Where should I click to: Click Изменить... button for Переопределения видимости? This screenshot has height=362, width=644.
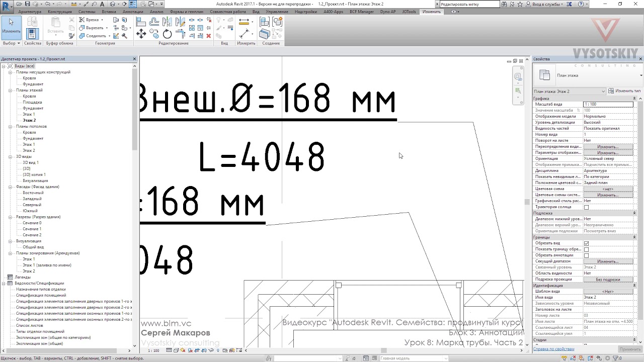(608, 147)
